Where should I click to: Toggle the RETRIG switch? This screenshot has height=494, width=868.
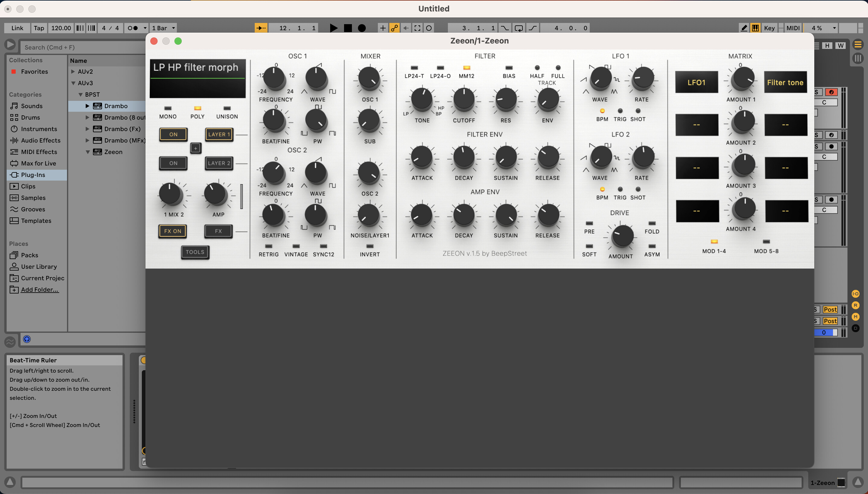(269, 246)
